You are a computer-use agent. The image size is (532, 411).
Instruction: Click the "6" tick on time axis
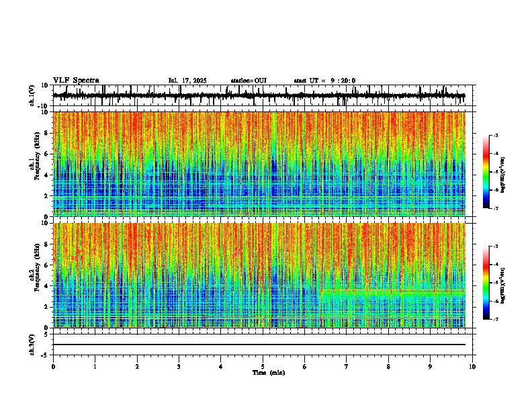coord(305,367)
